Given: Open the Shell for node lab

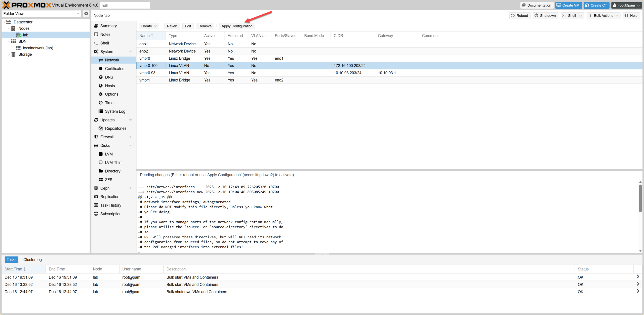Looking at the screenshot, I should [104, 43].
